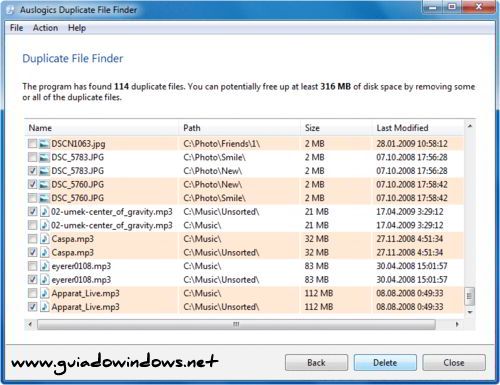Click music icon of Apparat_Live.mp3 in Unsorted
The width and height of the screenshot is (500, 385).
[44, 307]
